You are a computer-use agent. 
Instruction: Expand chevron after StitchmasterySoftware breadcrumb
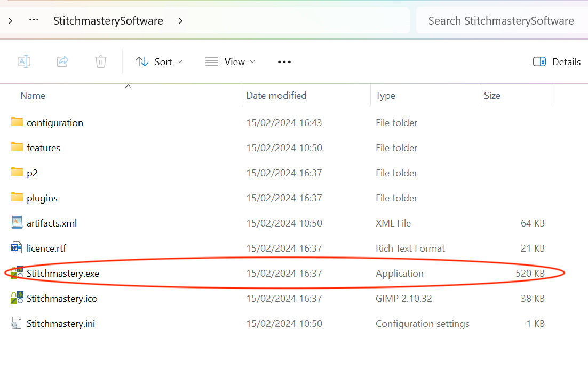(180, 21)
